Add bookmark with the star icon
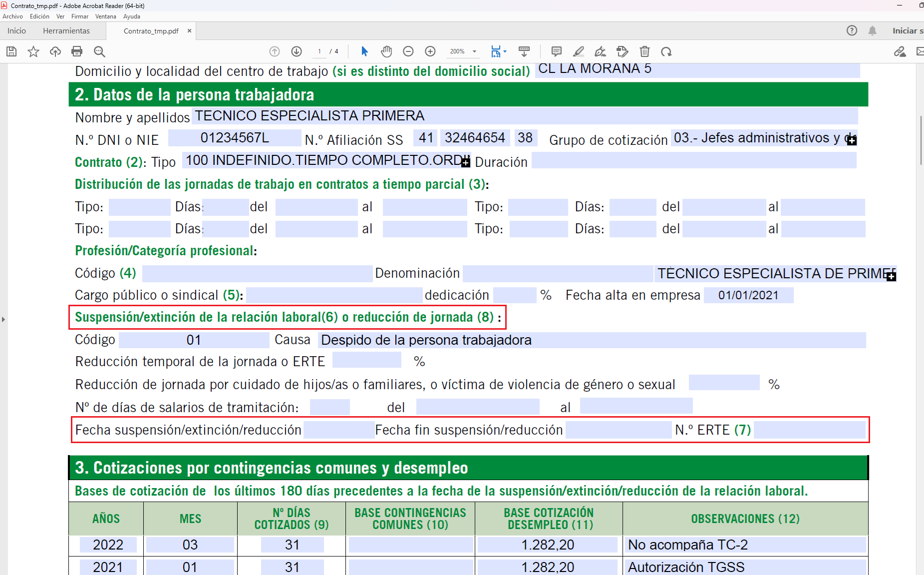 pyautogui.click(x=33, y=51)
